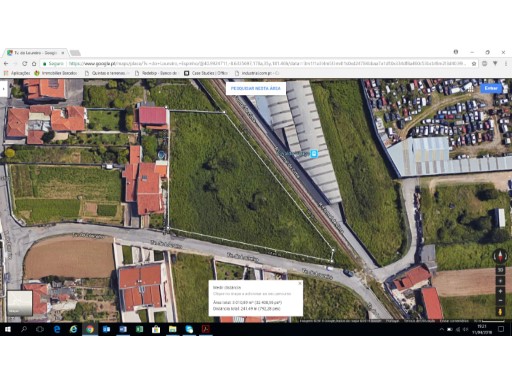
Task: Open the taskbar clock and date
Action: click(482, 329)
